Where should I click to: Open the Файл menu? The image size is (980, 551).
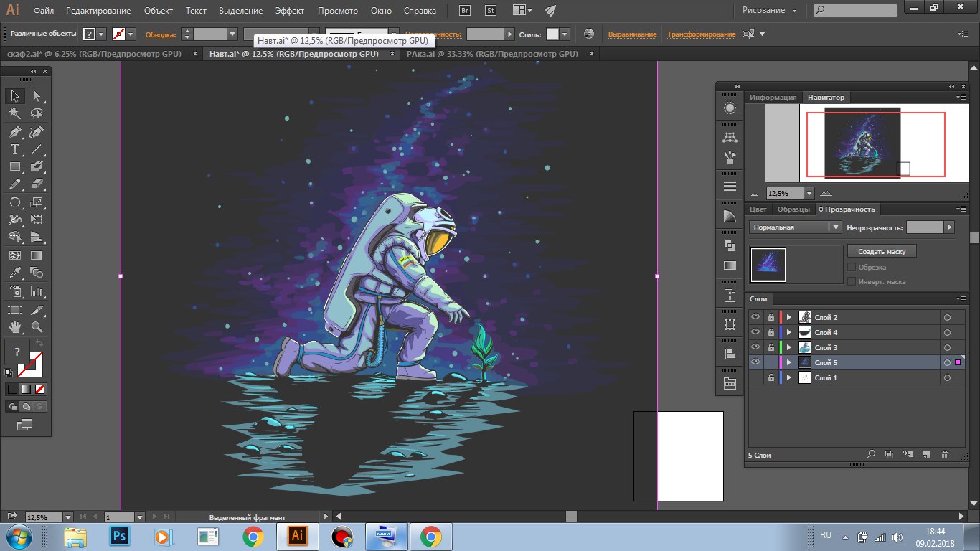(x=43, y=11)
